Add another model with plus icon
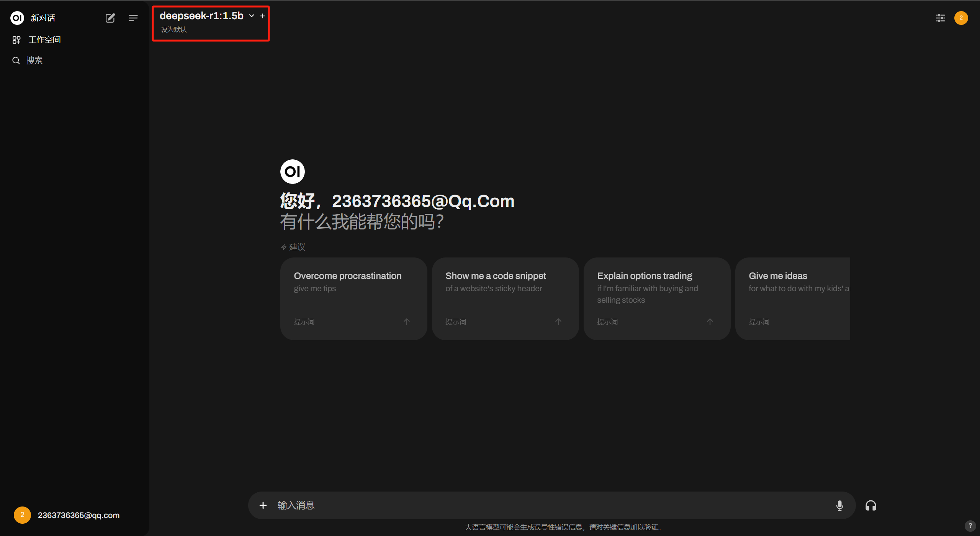Image resolution: width=980 pixels, height=536 pixels. click(262, 16)
